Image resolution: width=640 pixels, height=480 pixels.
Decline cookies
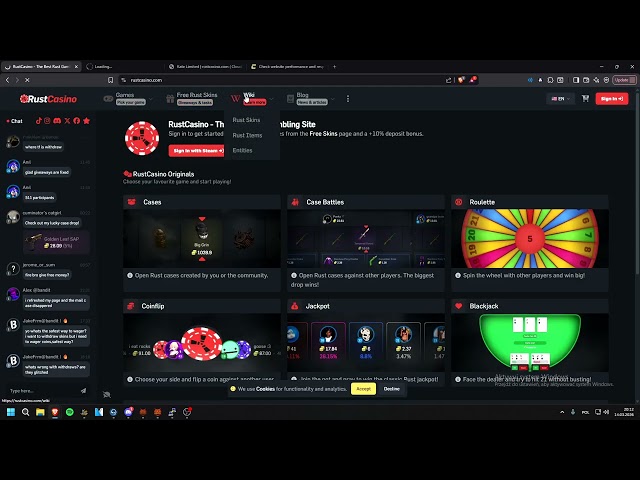(x=392, y=389)
